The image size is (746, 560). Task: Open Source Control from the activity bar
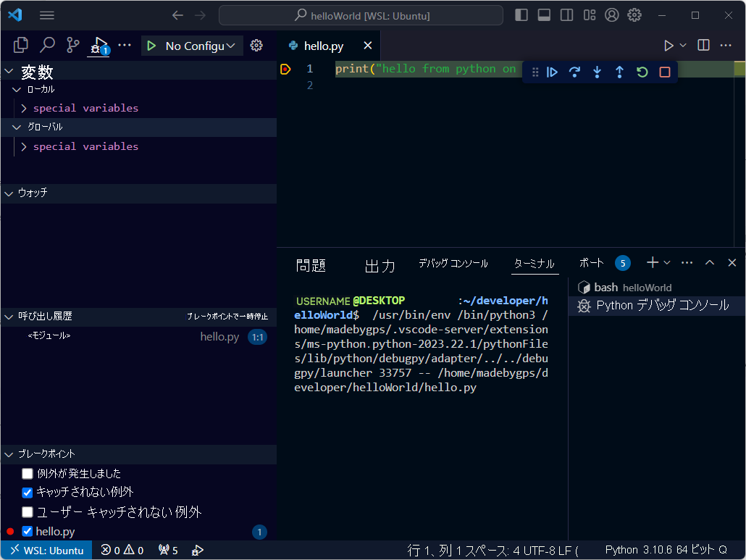click(72, 44)
